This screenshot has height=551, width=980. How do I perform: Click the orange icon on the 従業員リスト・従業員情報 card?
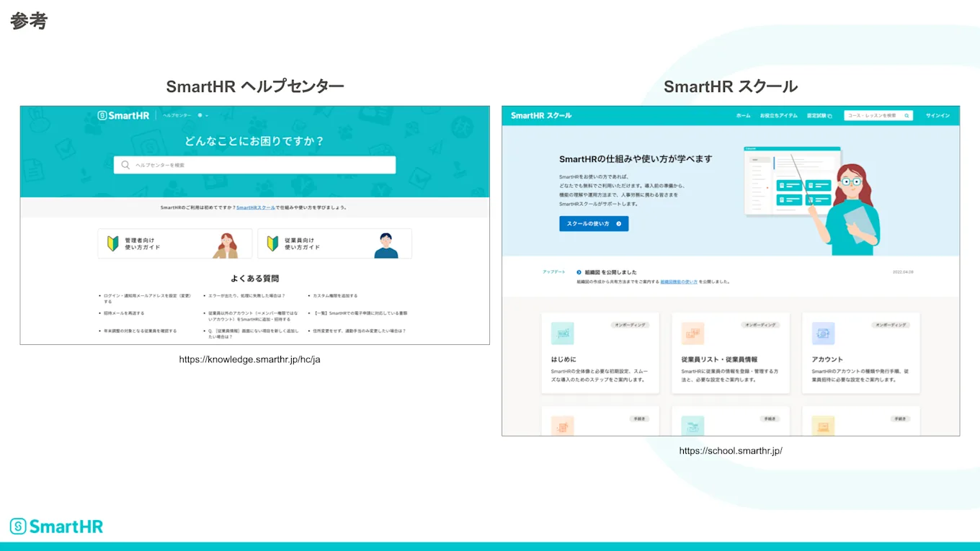[692, 333]
